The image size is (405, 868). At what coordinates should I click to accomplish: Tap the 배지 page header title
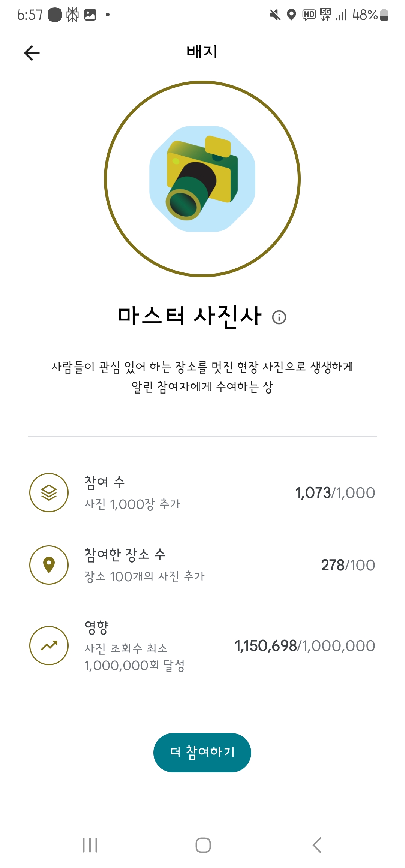click(202, 52)
